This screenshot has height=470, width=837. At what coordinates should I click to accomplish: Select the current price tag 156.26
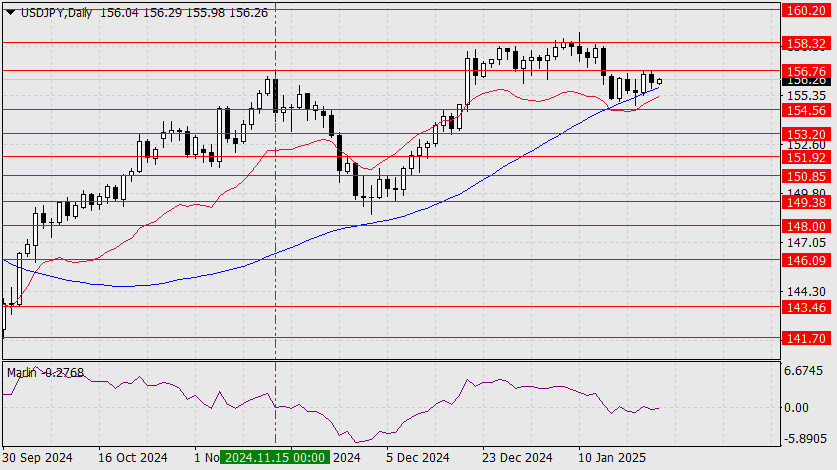click(806, 81)
